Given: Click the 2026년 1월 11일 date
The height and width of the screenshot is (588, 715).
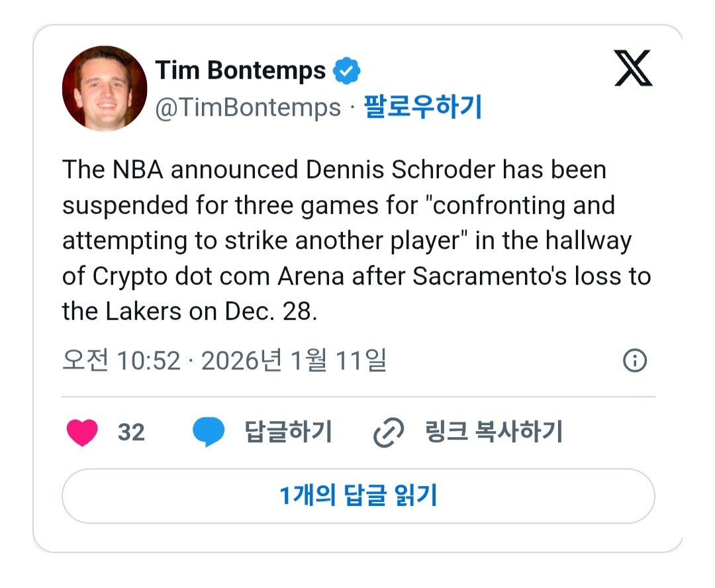Looking at the screenshot, I should tap(293, 361).
